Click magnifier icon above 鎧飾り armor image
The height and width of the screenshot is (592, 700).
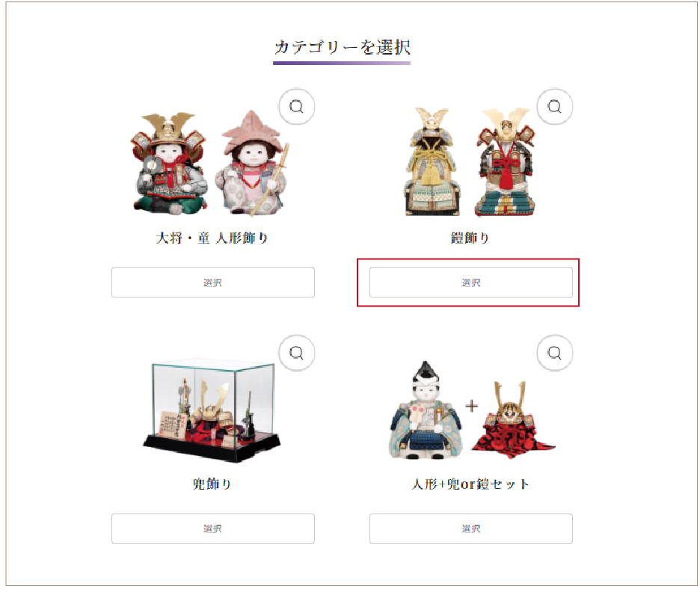tap(554, 107)
